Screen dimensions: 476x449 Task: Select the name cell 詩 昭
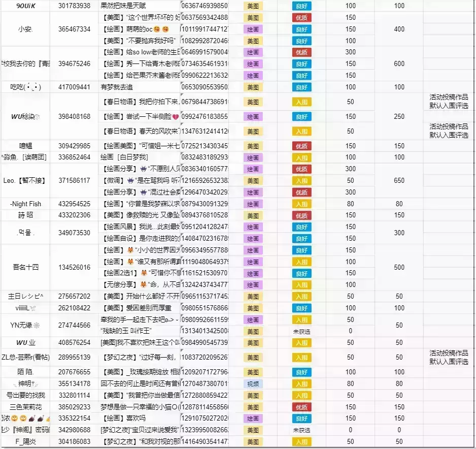click(x=25, y=215)
